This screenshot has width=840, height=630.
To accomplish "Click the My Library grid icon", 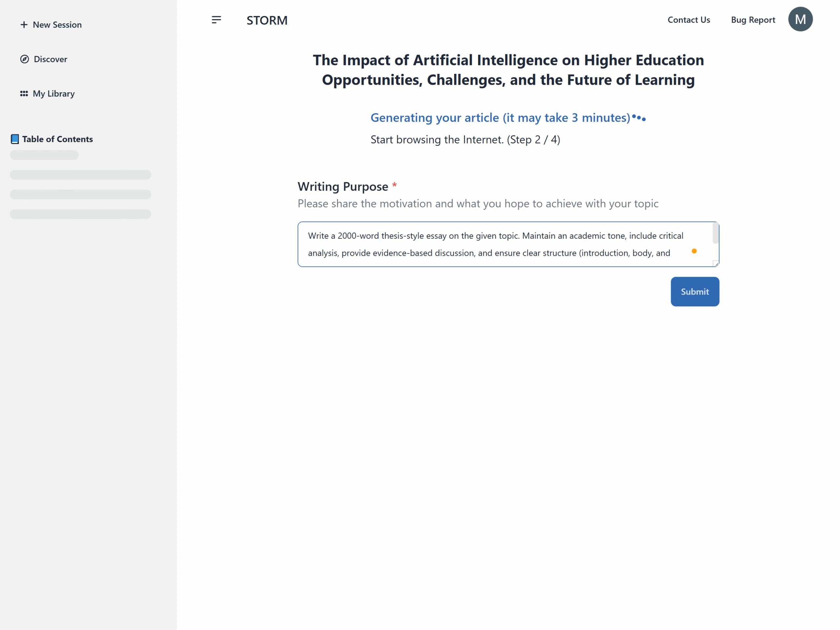I will (24, 94).
